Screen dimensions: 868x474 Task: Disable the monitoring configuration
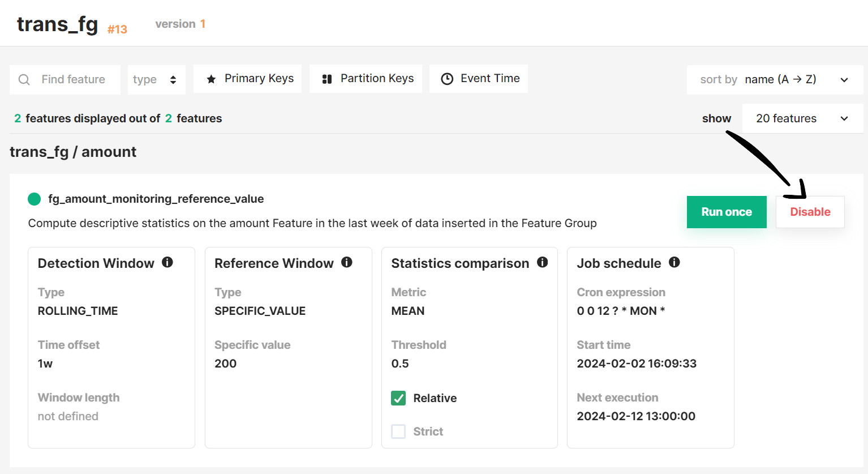[x=810, y=212]
